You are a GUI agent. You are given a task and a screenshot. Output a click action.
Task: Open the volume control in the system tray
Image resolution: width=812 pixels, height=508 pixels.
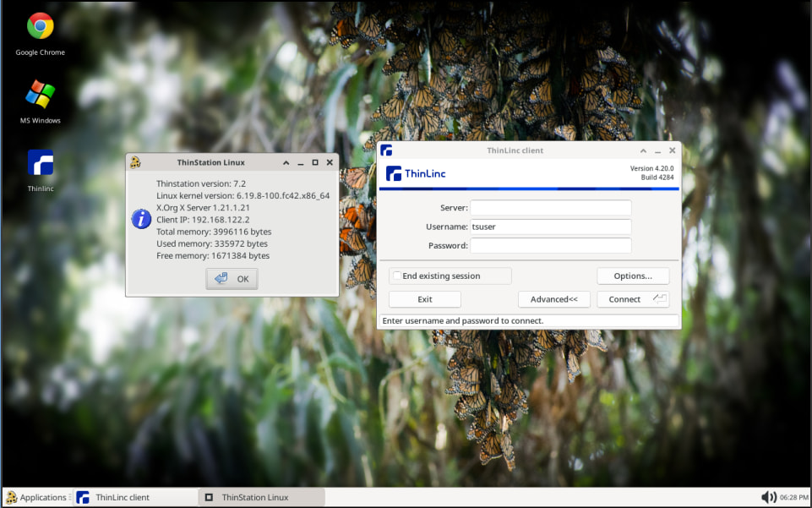769,497
